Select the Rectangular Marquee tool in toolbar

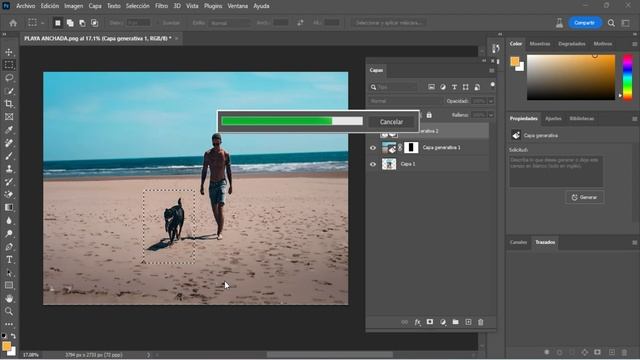(9, 65)
